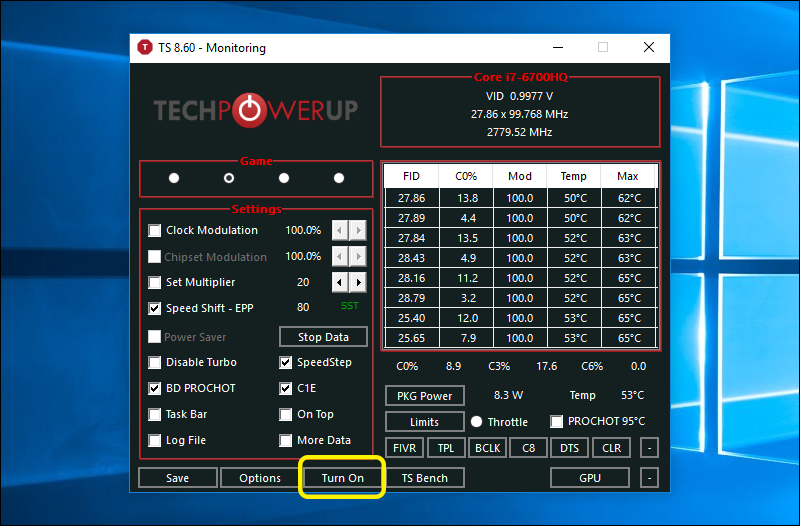Click the BCLK button
800x526 pixels.
point(487,448)
